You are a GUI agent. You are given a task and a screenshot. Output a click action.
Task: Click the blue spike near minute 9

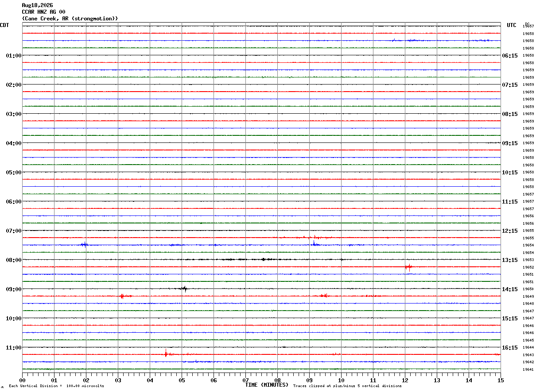click(314, 243)
